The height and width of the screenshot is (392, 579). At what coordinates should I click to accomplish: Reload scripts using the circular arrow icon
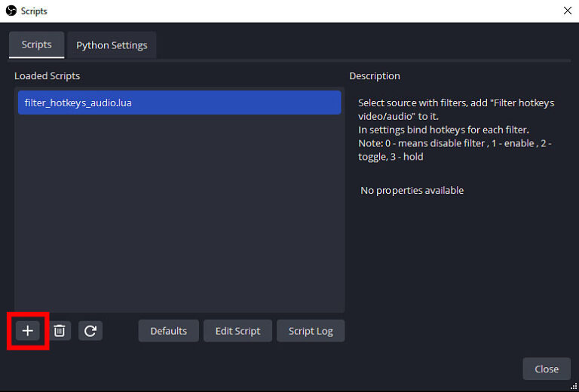90,331
